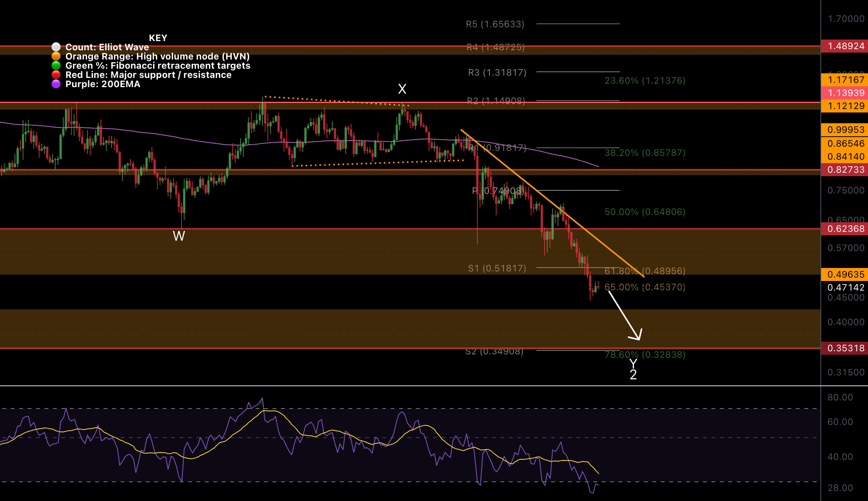Click the current price 0.47142 label
Image resolution: width=868 pixels, height=501 pixels.
click(x=845, y=288)
